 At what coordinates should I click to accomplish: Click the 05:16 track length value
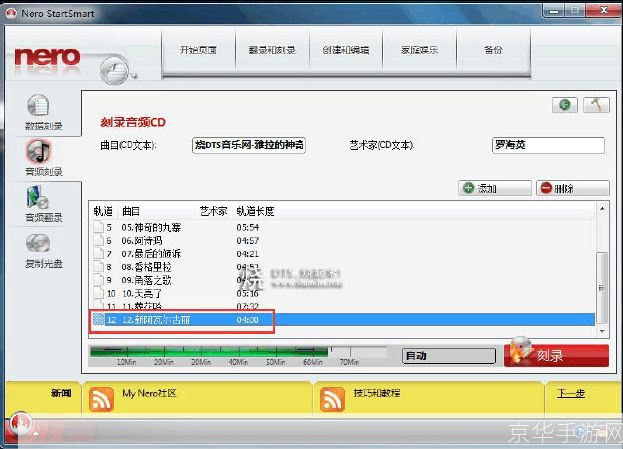pyautogui.click(x=248, y=293)
